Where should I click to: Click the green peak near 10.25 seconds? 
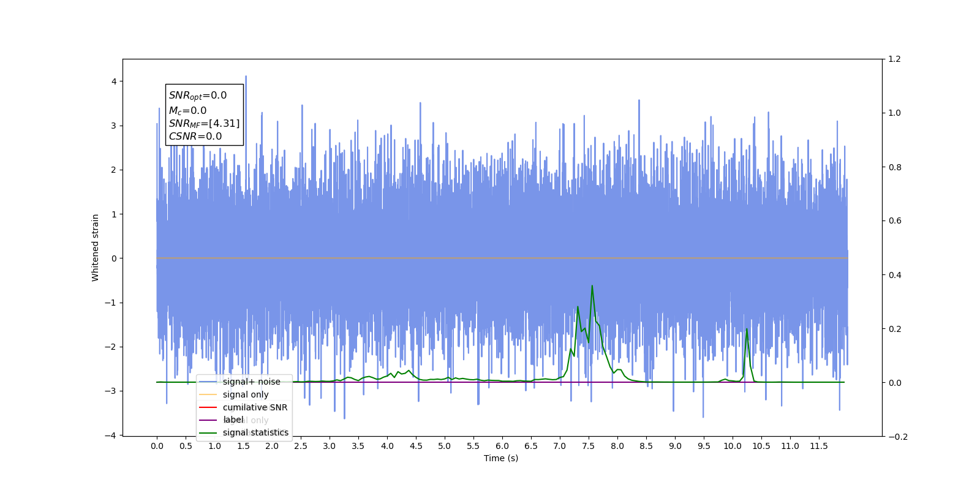click(x=747, y=330)
